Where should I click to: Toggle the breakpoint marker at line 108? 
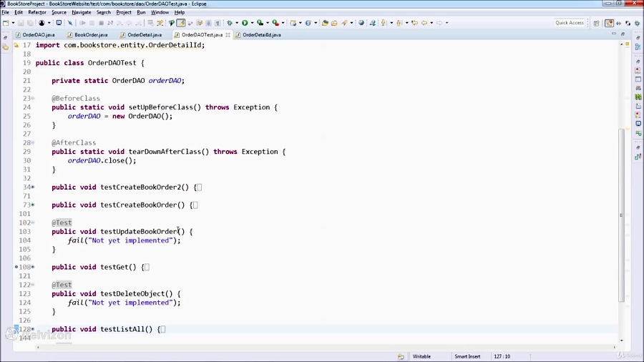click(16, 267)
